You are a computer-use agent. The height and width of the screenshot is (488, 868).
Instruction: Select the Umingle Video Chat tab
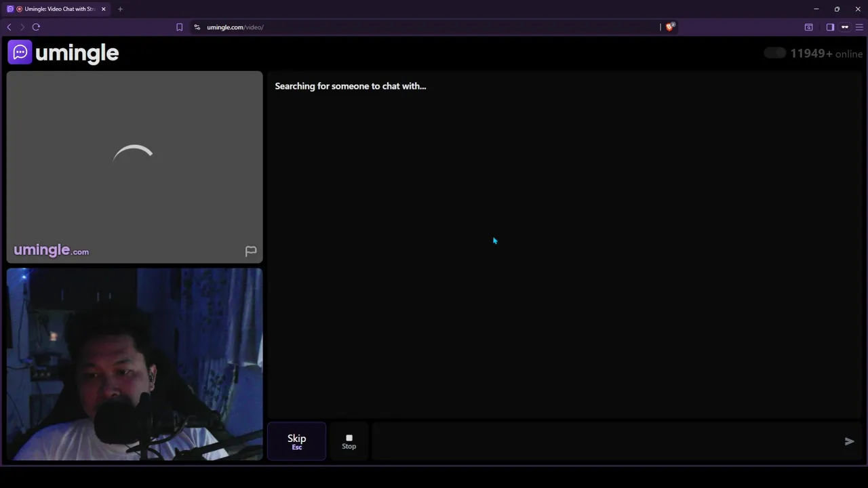pos(56,9)
